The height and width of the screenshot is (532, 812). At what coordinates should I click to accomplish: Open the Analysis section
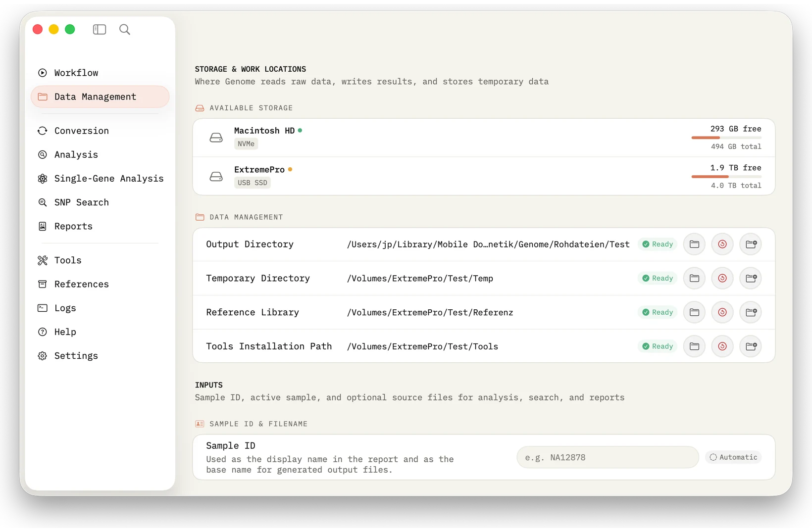tap(100, 154)
